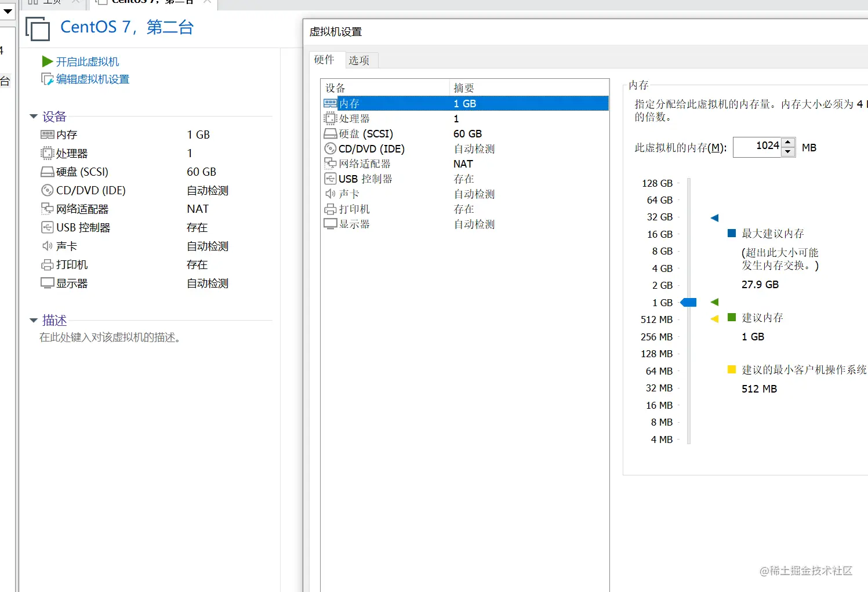This screenshot has height=592, width=868.
Task: Select the 网络适配器 icon in the 虚拟机设置 hardware list
Action: [x=331, y=164]
